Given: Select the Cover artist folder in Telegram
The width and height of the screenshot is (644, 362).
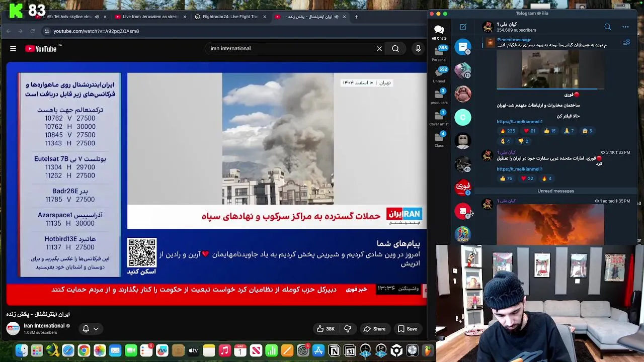Looking at the screenshot, I should click(x=439, y=118).
